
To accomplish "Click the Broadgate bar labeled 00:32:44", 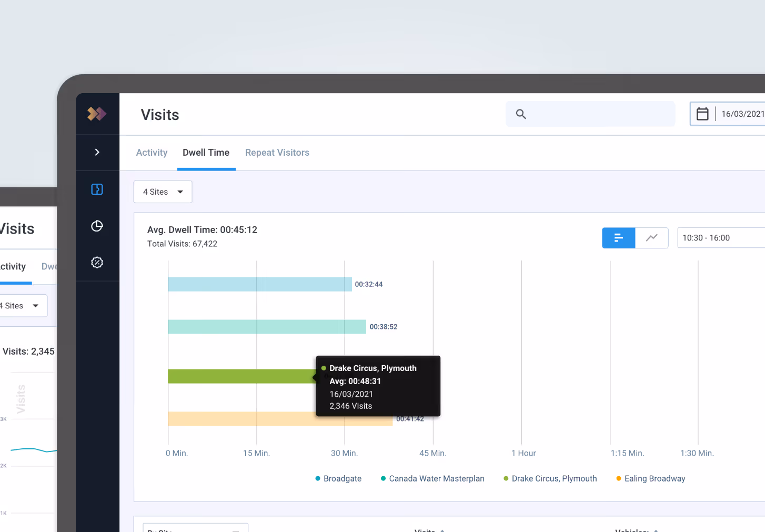I will click(x=260, y=284).
